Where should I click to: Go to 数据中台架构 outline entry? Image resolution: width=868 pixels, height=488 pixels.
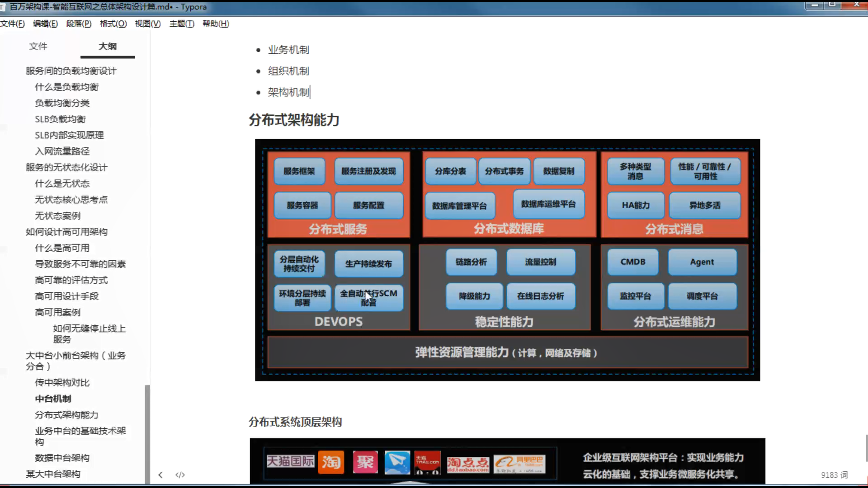pos(62,458)
